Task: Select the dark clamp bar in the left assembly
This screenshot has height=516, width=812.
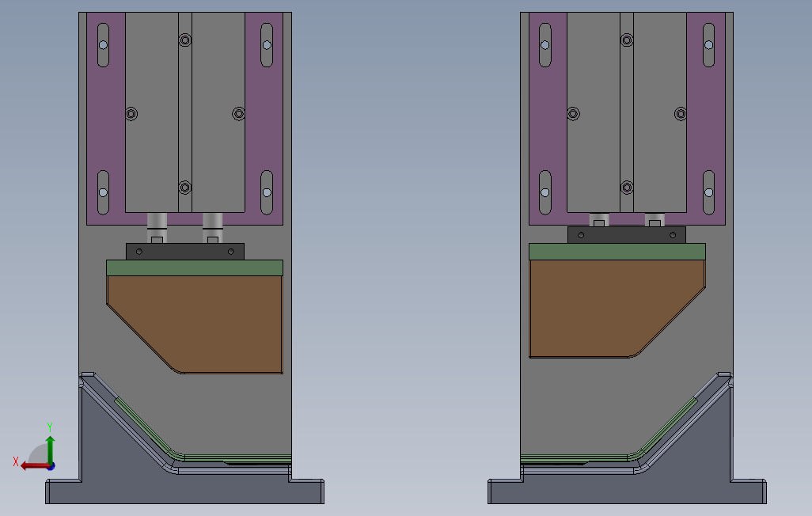Action: (185, 251)
